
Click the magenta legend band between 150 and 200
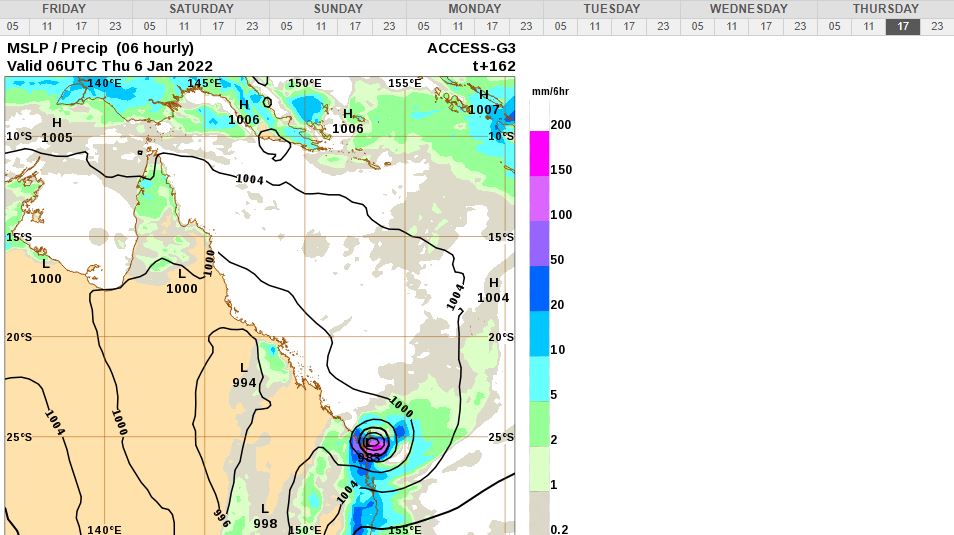point(539,152)
